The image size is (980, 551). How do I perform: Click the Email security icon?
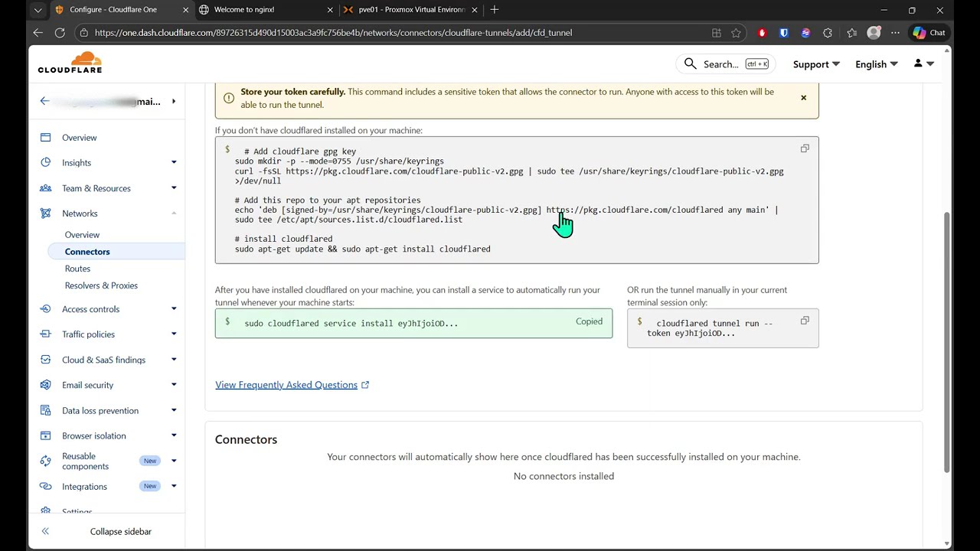point(45,385)
